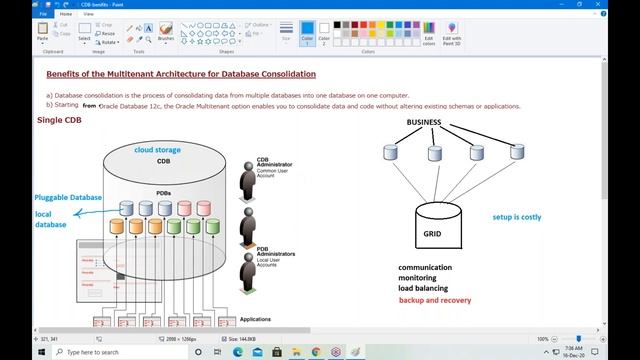Select the Eraser tool
This screenshot has height=360, width=640.
click(x=130, y=39)
